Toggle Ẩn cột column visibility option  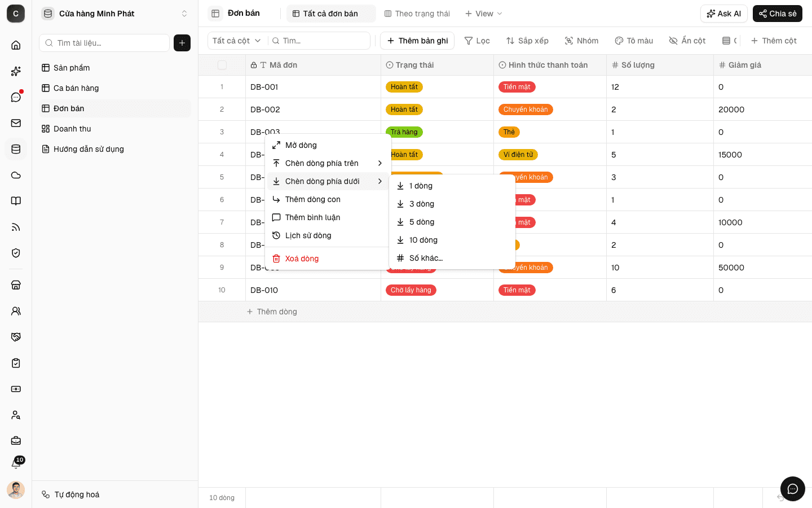[x=687, y=41]
